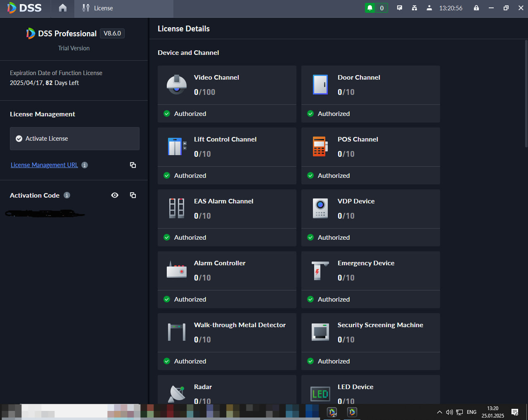Image resolution: width=528 pixels, height=420 pixels.
Task: Click the Lift Control Channel elevator icon
Action: click(x=177, y=146)
